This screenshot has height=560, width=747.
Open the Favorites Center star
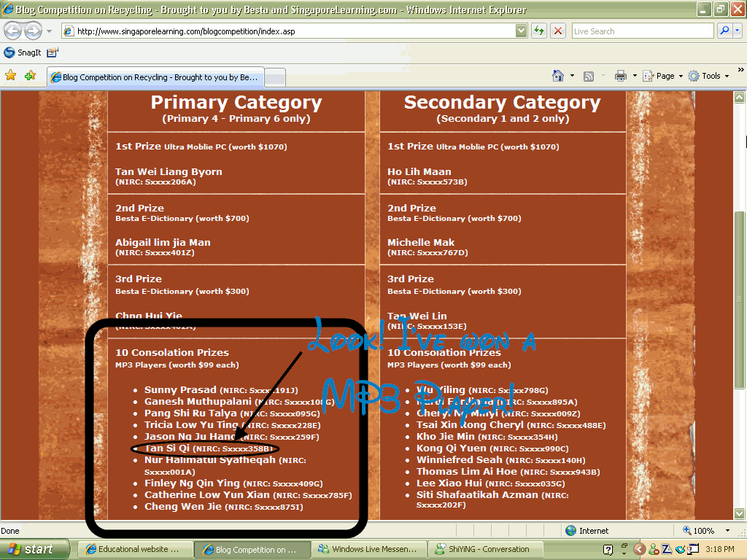click(x=10, y=76)
